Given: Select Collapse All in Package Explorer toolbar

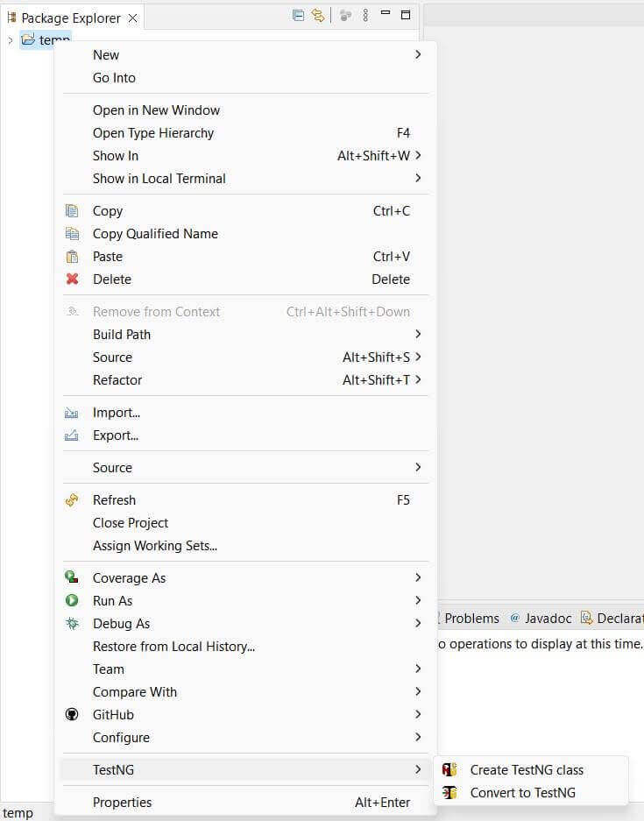Looking at the screenshot, I should click(298, 15).
